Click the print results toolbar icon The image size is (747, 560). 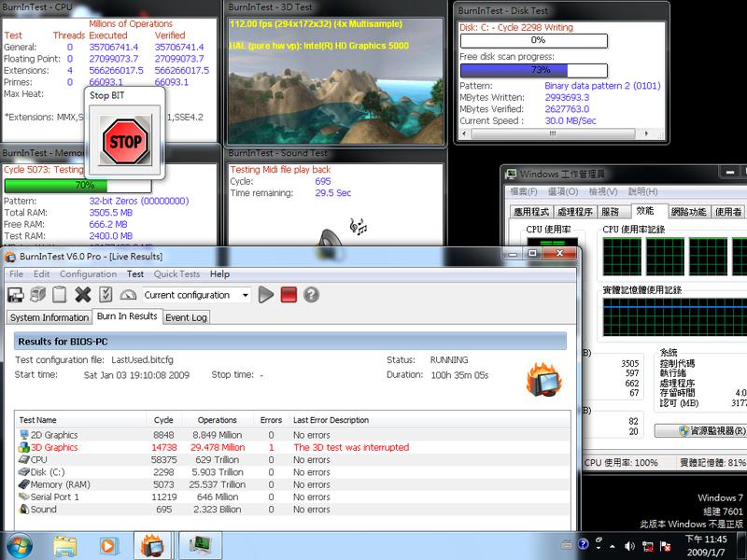point(37,295)
